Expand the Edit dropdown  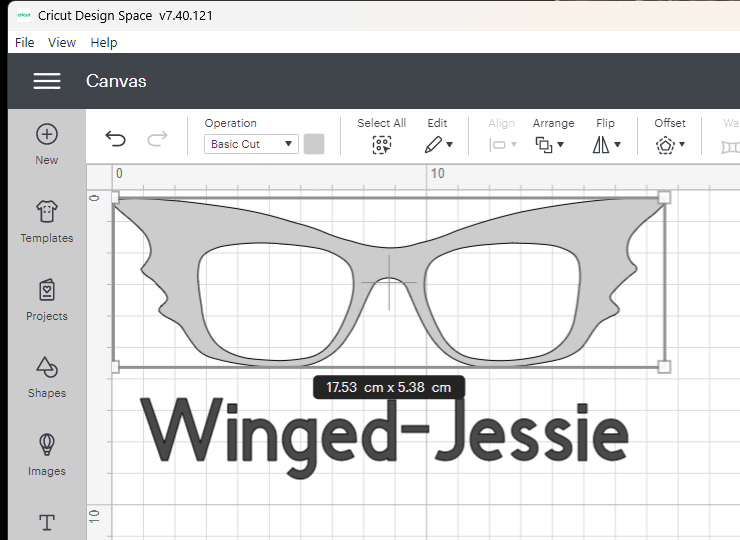pos(438,144)
